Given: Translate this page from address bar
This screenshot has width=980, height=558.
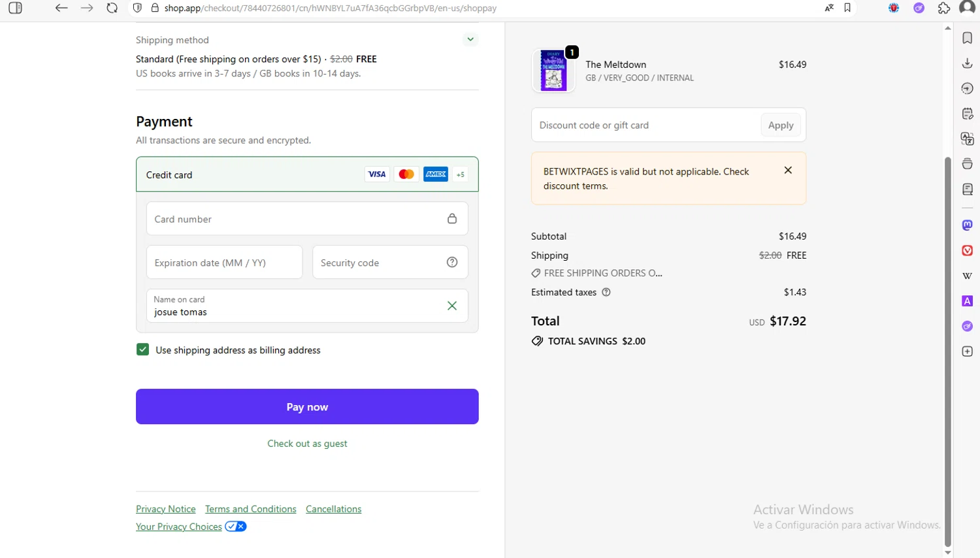Looking at the screenshot, I should coord(829,8).
